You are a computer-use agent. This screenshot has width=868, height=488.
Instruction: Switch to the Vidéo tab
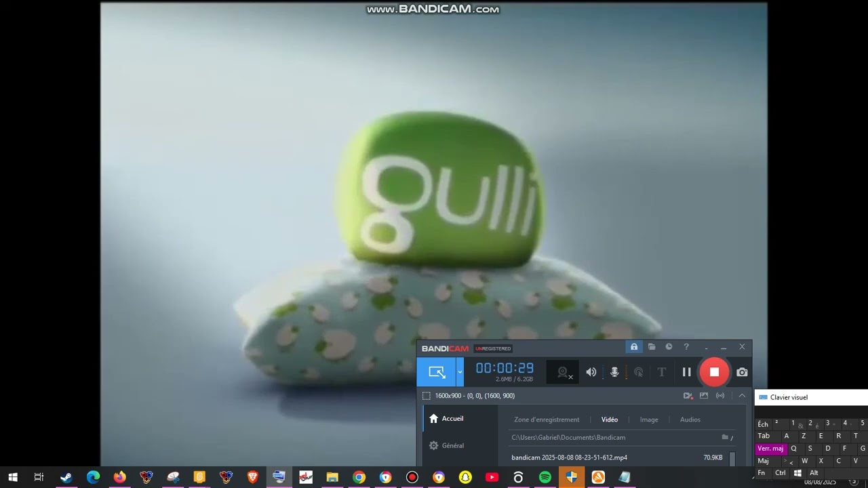610,420
